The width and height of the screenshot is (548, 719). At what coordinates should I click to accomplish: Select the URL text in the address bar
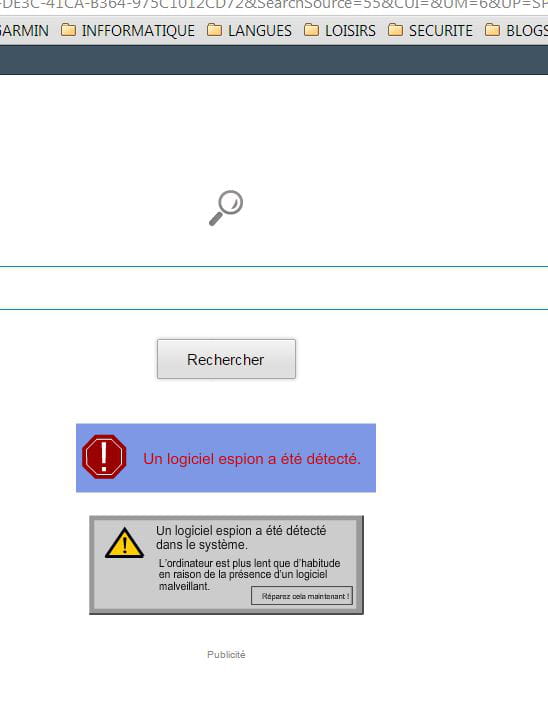tap(274, 6)
